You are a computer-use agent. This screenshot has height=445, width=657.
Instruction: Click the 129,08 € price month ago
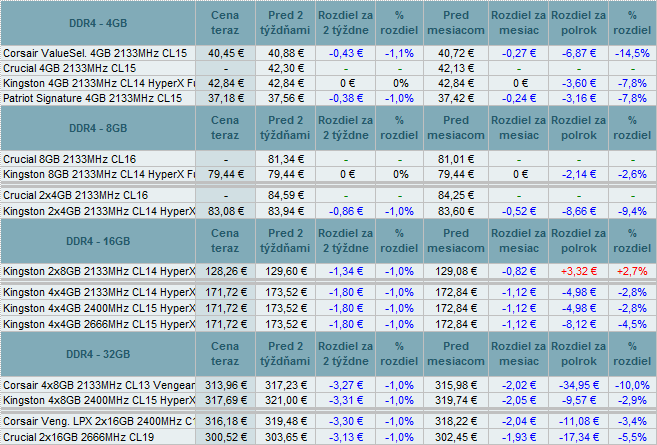[456, 272]
